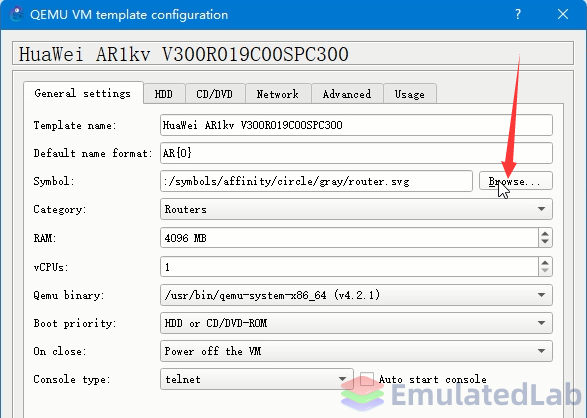
Task: Click the Template name input field
Action: [x=356, y=125]
